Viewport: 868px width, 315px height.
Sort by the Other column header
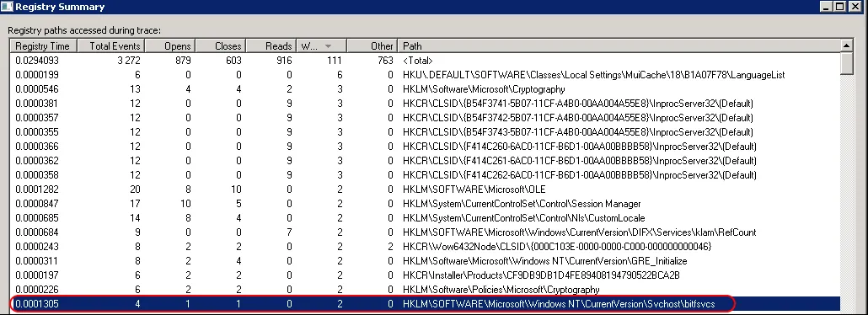(x=372, y=46)
